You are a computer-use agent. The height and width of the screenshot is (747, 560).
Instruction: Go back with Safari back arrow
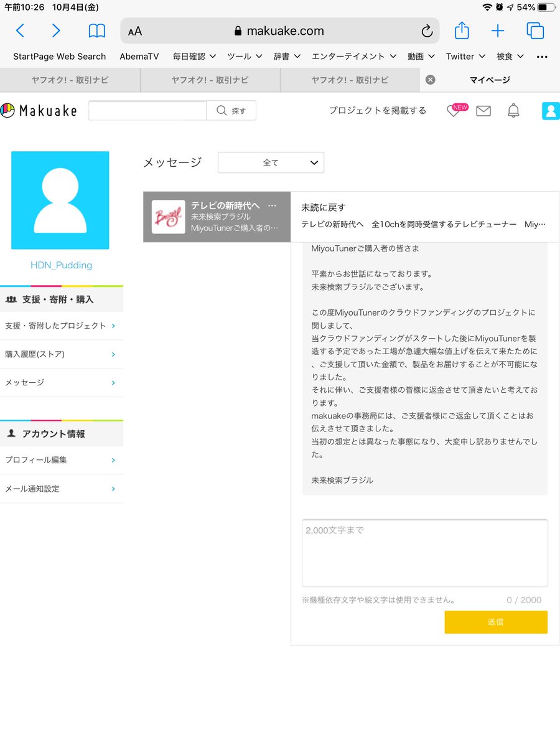tap(20, 31)
